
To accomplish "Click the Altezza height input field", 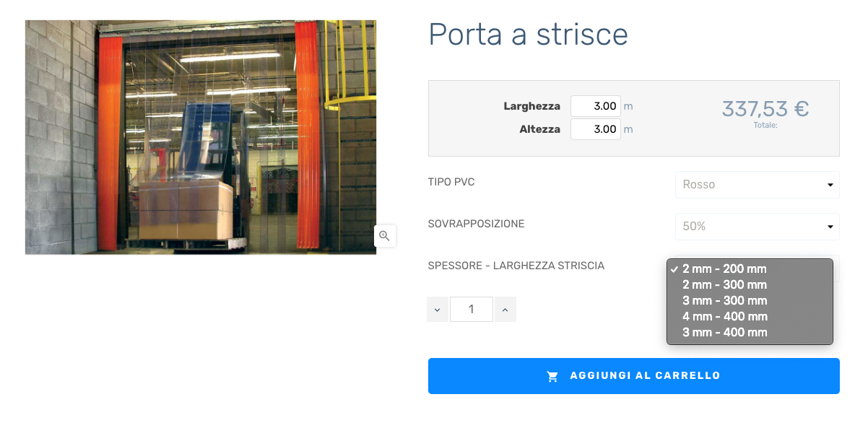I will click(x=596, y=129).
